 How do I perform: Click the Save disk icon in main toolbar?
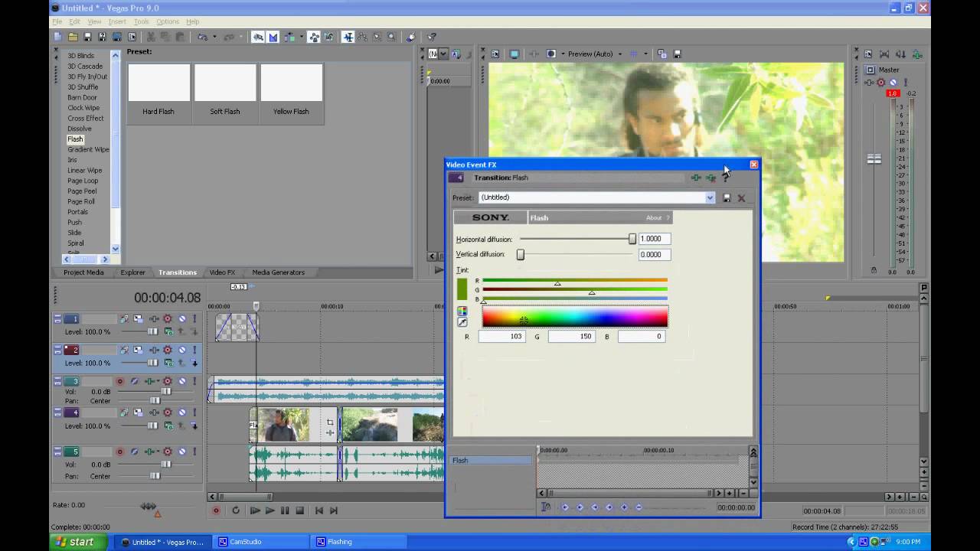click(x=87, y=37)
